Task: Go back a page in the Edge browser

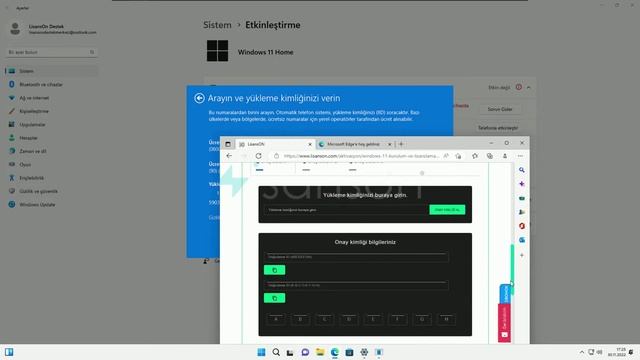Action: pos(229,156)
